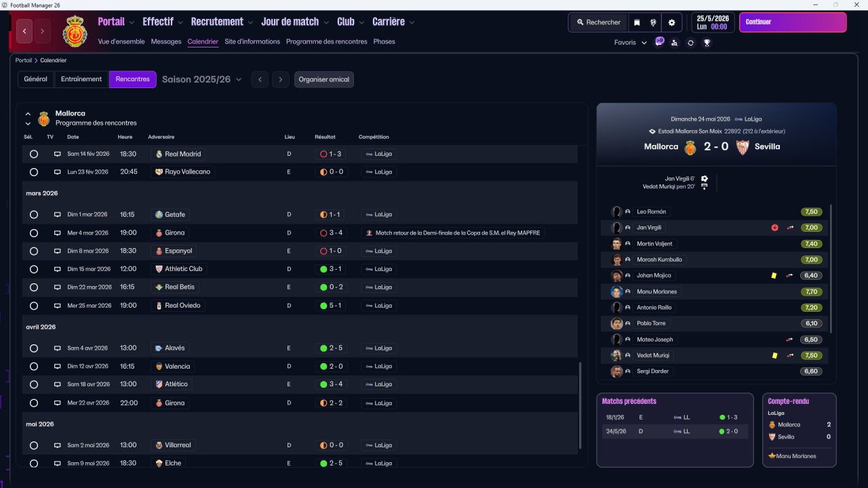The width and height of the screenshot is (868, 488).
Task: Click the Mallorca crest in Programme des rencontres header
Action: [x=44, y=119]
